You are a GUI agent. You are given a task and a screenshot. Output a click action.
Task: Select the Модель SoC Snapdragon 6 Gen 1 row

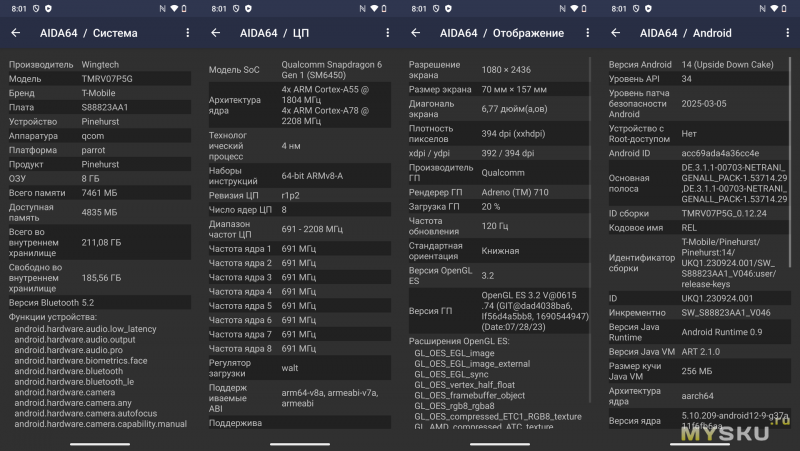[x=299, y=70]
